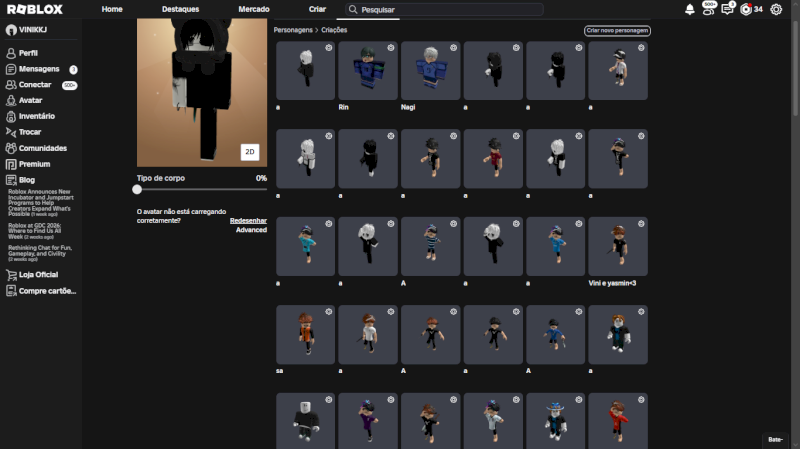Click Personagens in the breadcrumb
This screenshot has height=449, width=800.
click(293, 30)
